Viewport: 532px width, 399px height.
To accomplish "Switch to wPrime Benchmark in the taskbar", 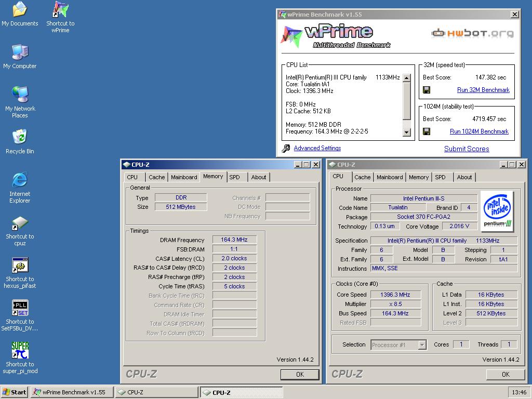I will tap(72, 392).
